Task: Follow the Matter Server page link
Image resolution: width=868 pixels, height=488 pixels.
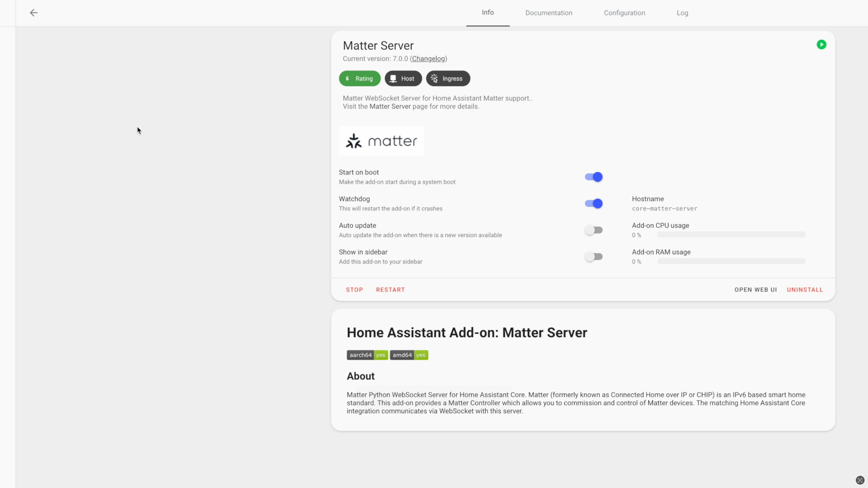Action: pyautogui.click(x=390, y=106)
